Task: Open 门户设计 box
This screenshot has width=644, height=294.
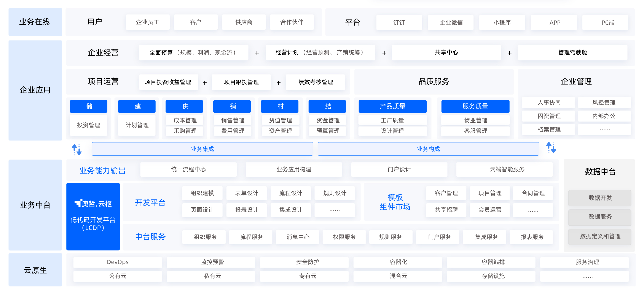Action: pyautogui.click(x=399, y=169)
